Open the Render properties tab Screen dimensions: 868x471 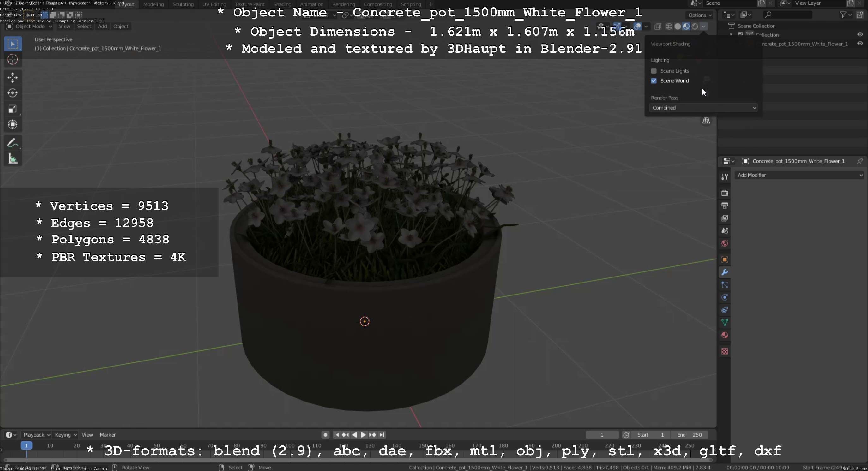(725, 193)
